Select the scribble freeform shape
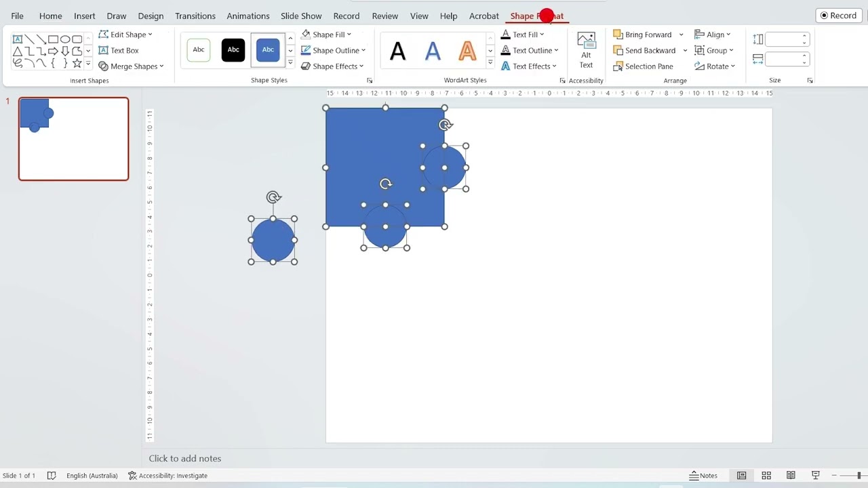Screen dimensions: 868x488 [x=18, y=63]
